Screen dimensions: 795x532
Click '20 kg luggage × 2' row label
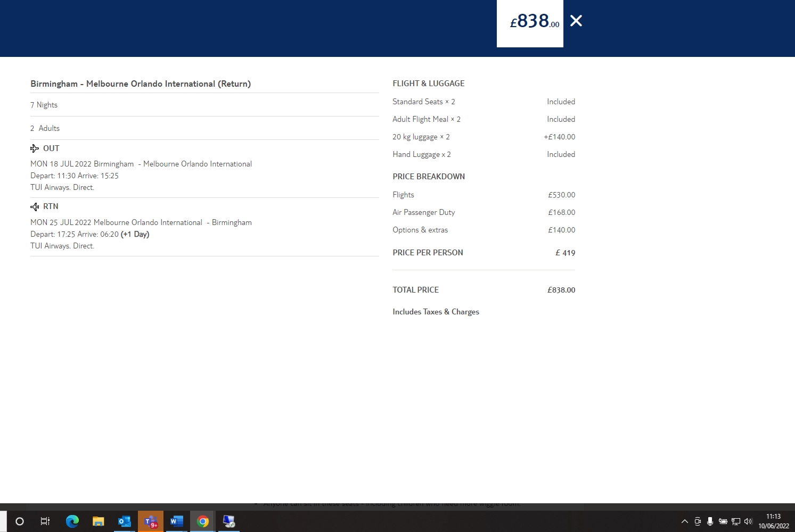pyautogui.click(x=421, y=137)
